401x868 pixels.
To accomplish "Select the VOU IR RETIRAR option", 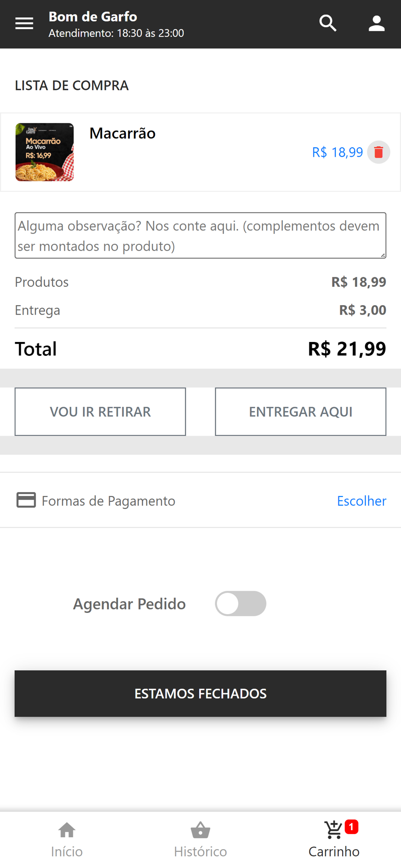I will (x=100, y=411).
